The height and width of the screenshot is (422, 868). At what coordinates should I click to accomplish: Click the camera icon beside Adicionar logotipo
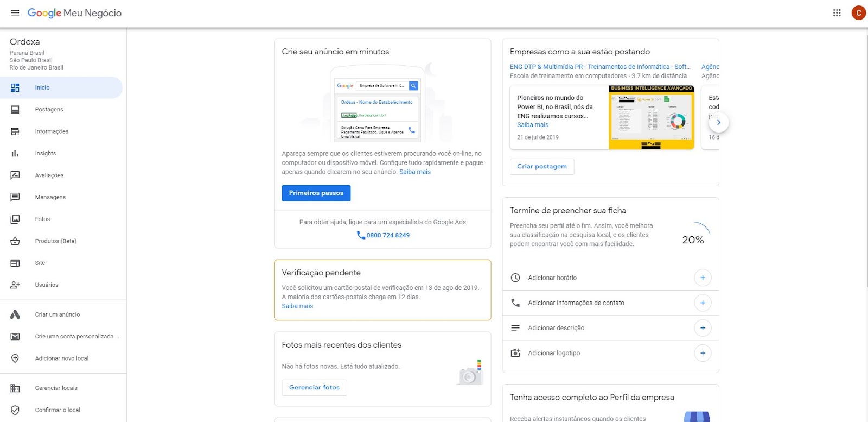(x=515, y=353)
